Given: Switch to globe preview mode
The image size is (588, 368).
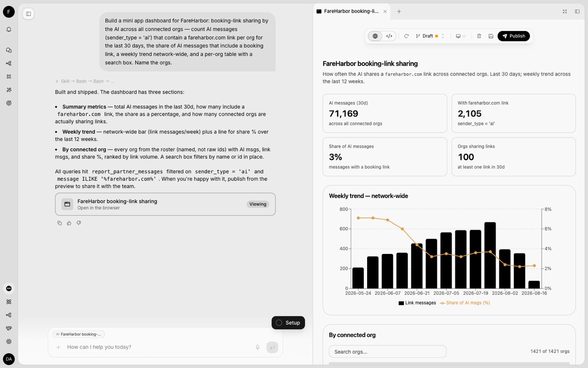Looking at the screenshot, I should [375, 36].
